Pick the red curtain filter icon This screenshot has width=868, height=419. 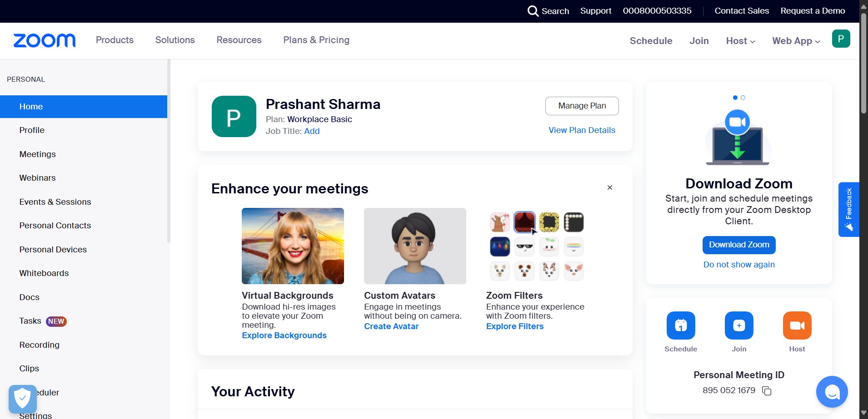click(524, 222)
